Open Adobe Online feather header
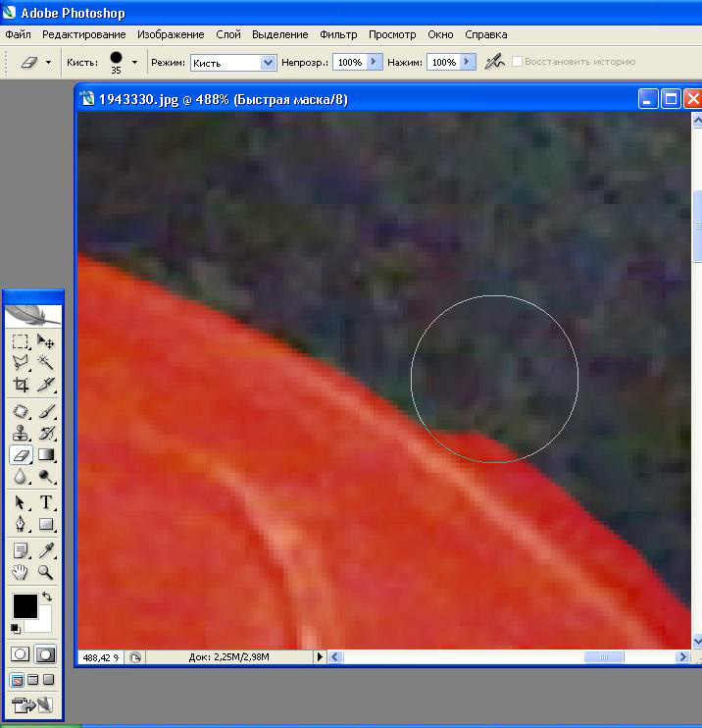This screenshot has width=702, height=728. point(32,315)
